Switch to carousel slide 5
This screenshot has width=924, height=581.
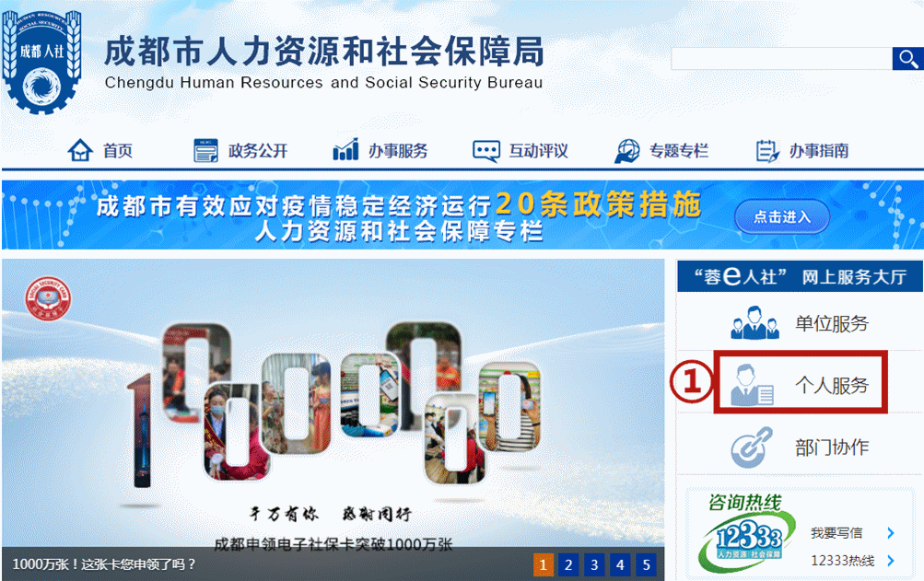647,565
